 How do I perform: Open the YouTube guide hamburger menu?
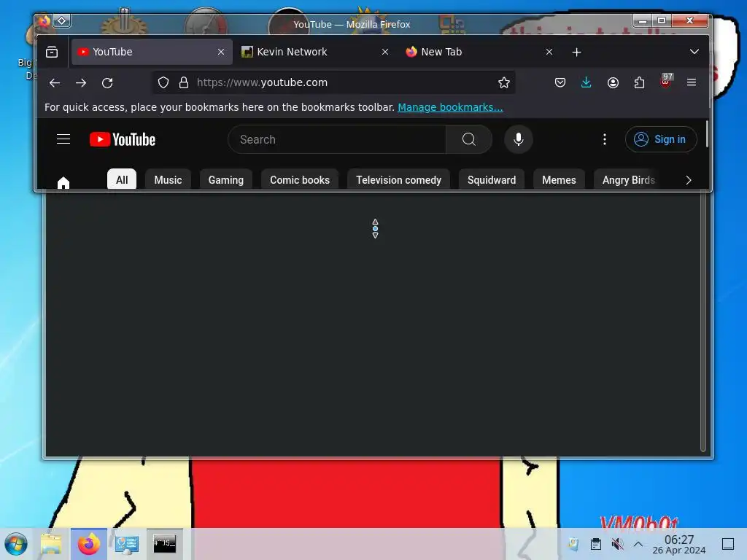pyautogui.click(x=63, y=139)
